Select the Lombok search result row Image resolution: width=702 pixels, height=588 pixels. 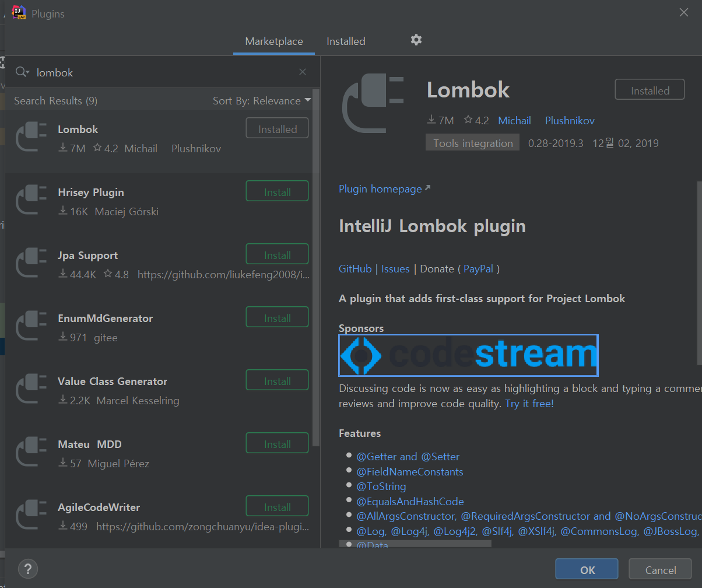pos(159,141)
